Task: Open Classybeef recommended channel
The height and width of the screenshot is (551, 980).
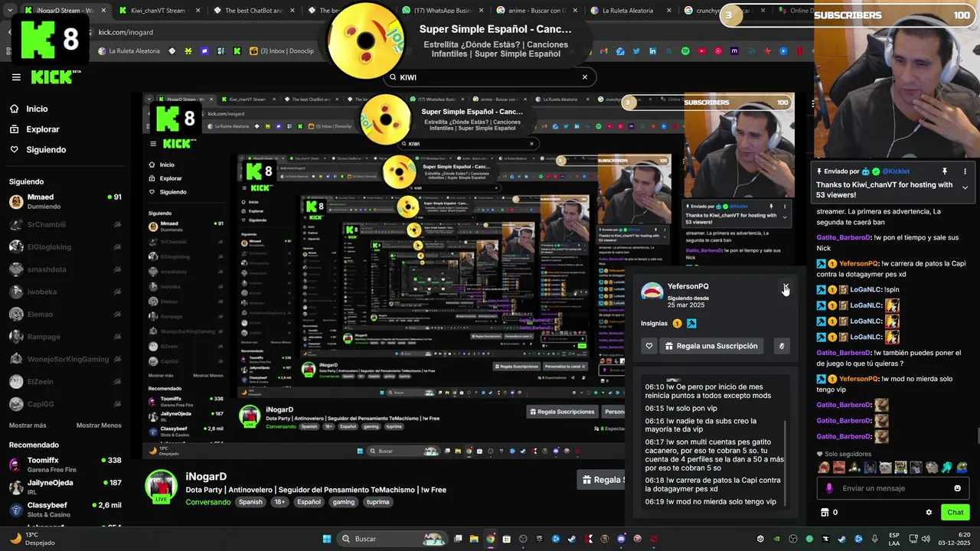Action: pyautogui.click(x=65, y=509)
